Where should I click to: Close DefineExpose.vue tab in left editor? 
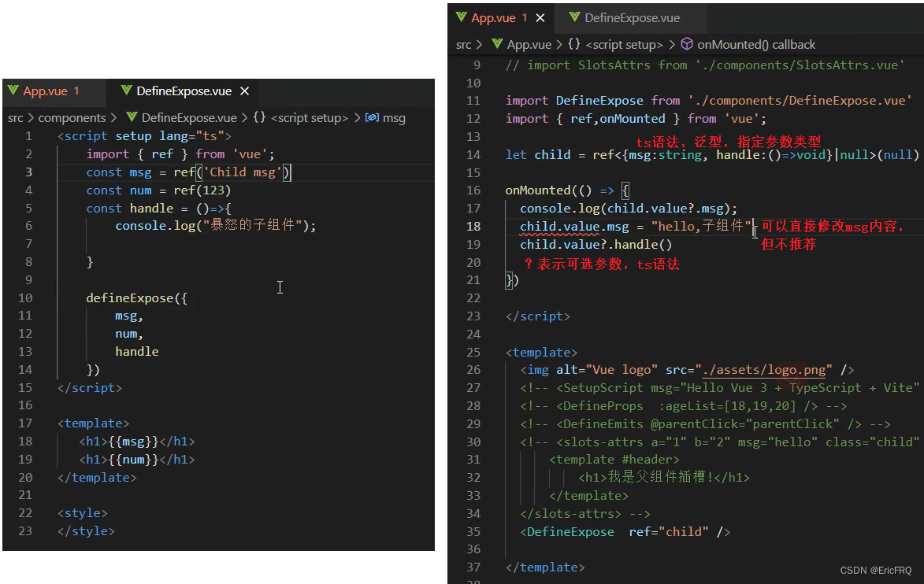point(244,91)
